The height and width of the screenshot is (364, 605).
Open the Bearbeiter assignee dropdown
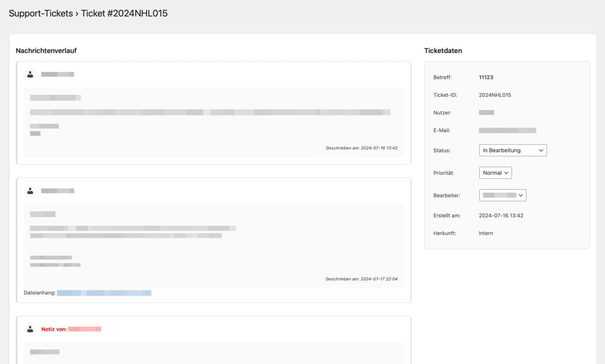point(502,195)
